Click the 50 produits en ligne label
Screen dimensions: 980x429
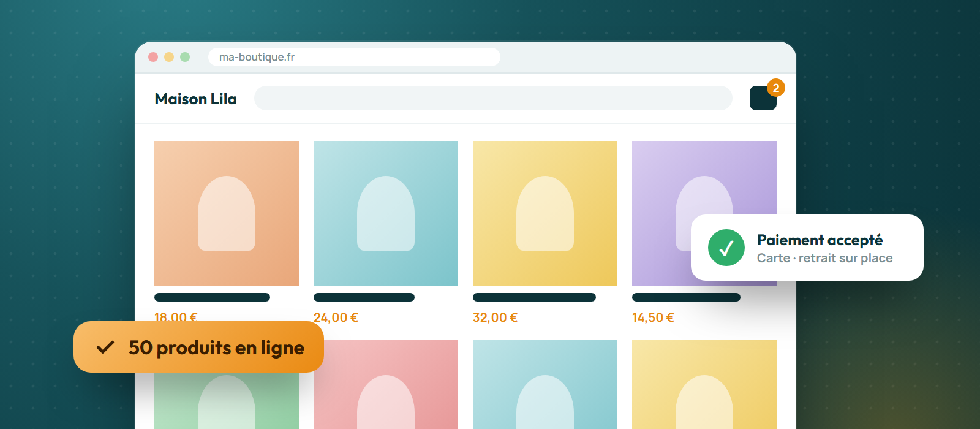(216, 347)
